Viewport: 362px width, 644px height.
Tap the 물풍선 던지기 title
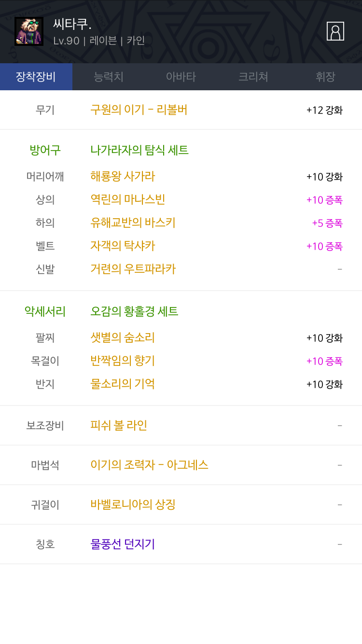123,545
